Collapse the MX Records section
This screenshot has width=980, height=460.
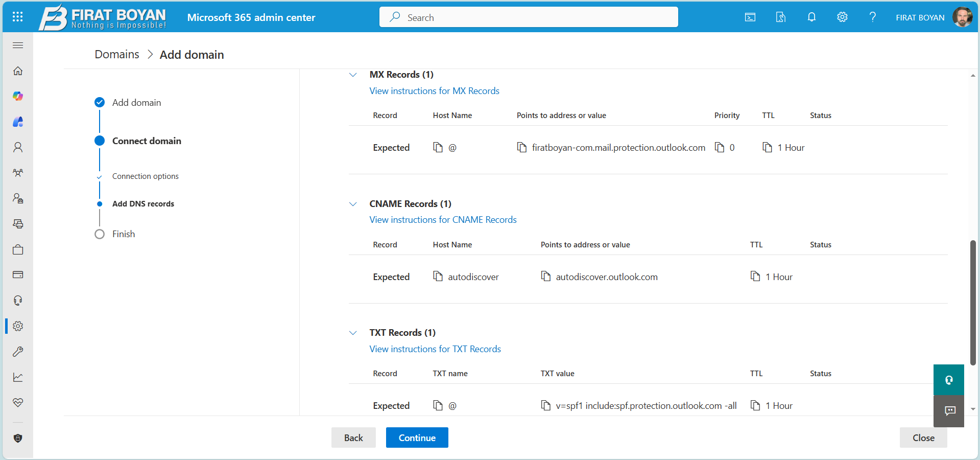click(353, 75)
